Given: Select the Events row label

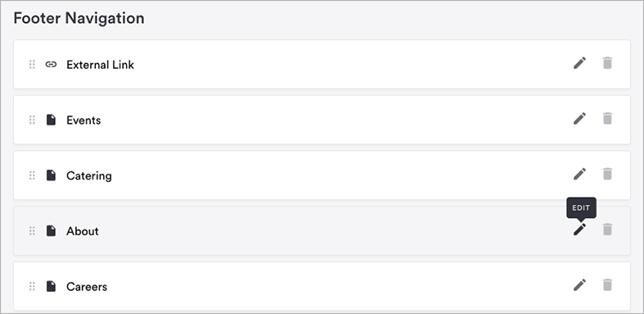Looking at the screenshot, I should click(84, 121).
